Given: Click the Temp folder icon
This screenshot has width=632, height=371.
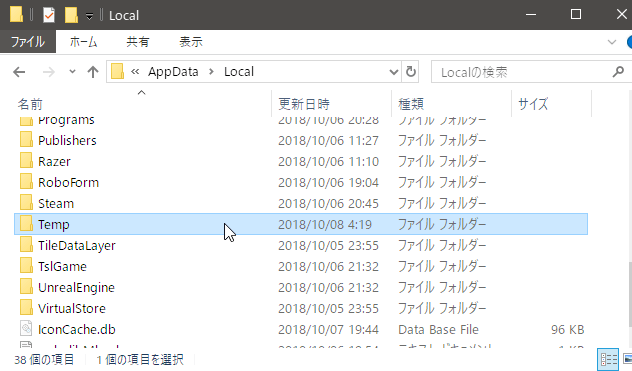Looking at the screenshot, I should tap(26, 224).
